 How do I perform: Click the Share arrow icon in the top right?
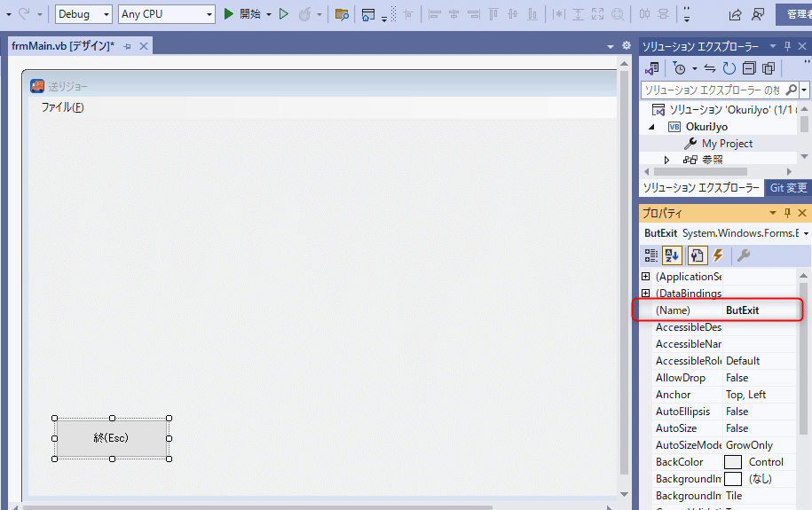pyautogui.click(x=735, y=14)
